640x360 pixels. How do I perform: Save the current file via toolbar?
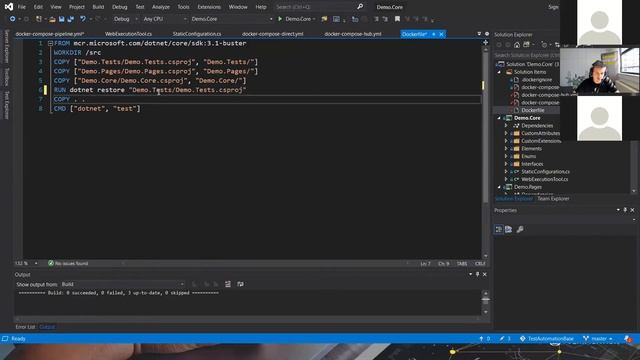pyautogui.click(x=61, y=19)
